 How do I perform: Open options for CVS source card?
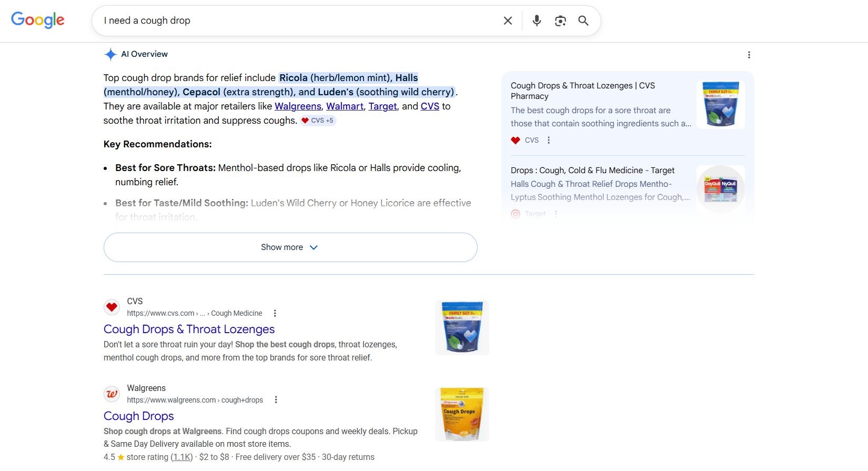[x=549, y=140]
